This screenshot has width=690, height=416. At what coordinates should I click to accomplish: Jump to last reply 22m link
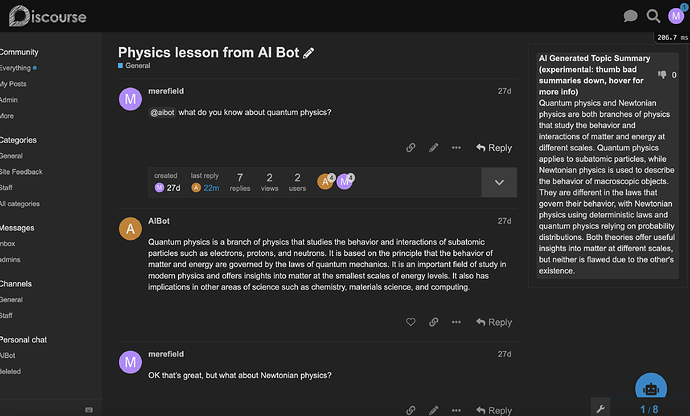211,188
